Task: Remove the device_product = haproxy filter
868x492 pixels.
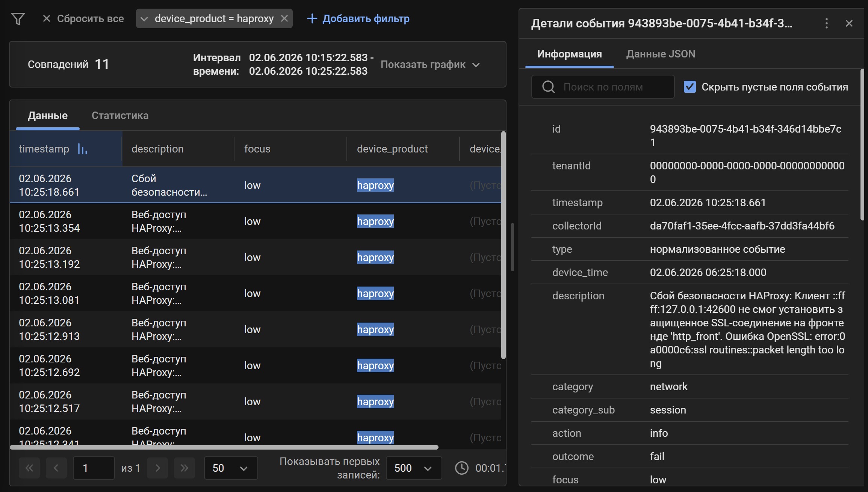Action: [284, 18]
